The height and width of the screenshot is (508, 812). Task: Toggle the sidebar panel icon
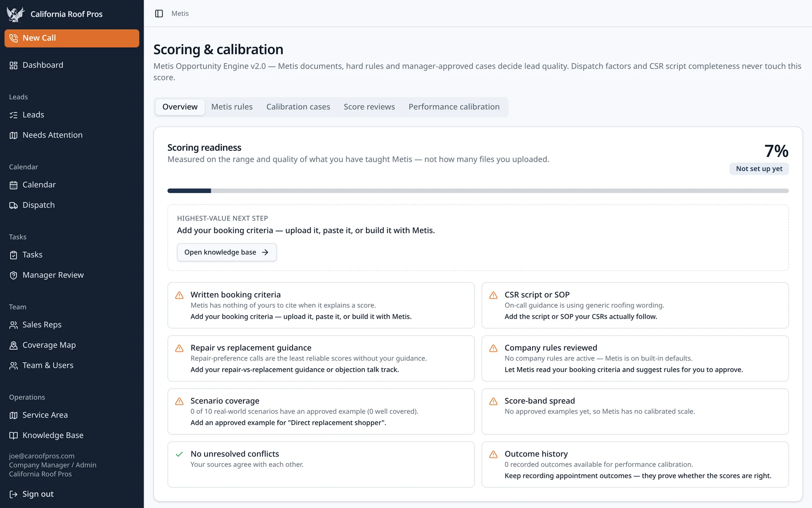(x=159, y=14)
